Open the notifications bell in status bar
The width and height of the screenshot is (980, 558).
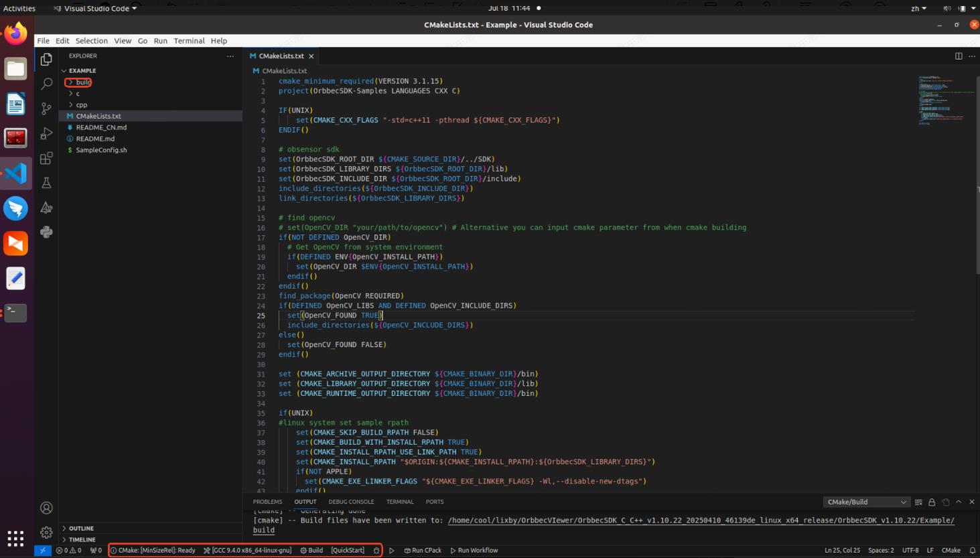click(x=972, y=551)
